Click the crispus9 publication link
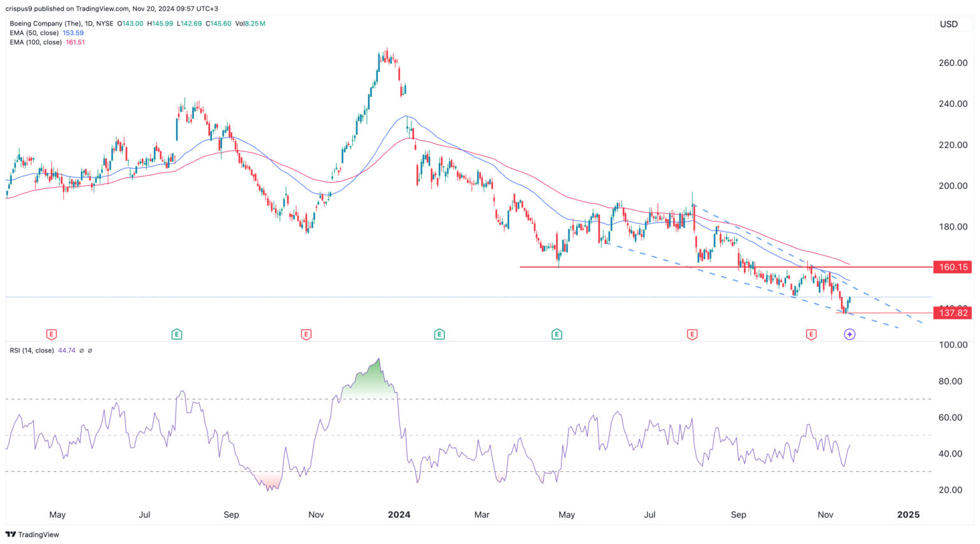 pos(19,8)
